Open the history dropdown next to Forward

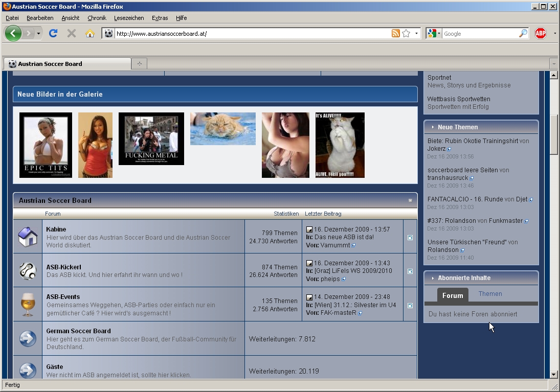[x=38, y=34]
